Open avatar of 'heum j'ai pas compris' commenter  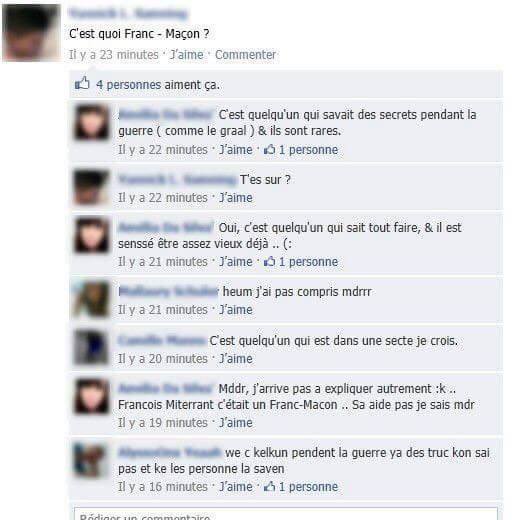[91, 299]
